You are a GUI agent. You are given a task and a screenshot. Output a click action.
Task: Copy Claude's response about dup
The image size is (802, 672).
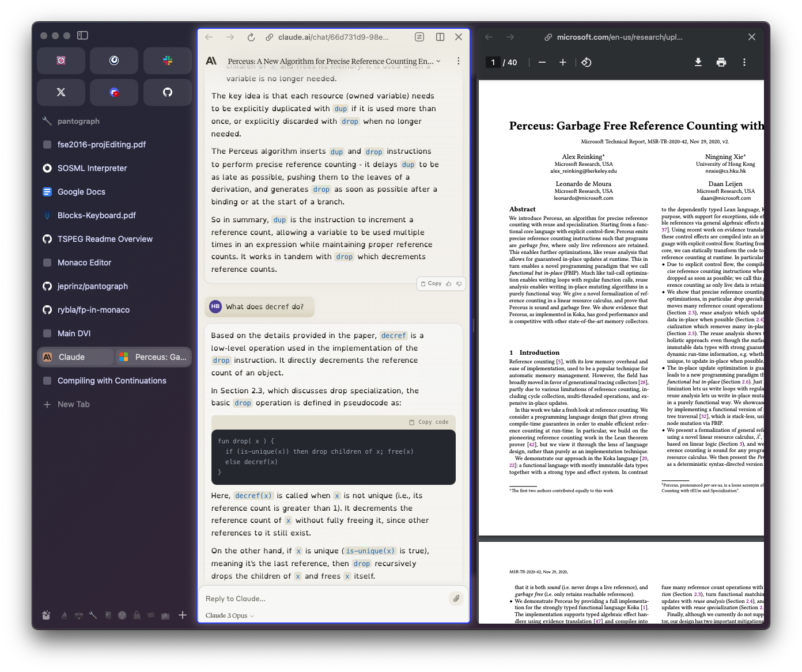coord(431,283)
